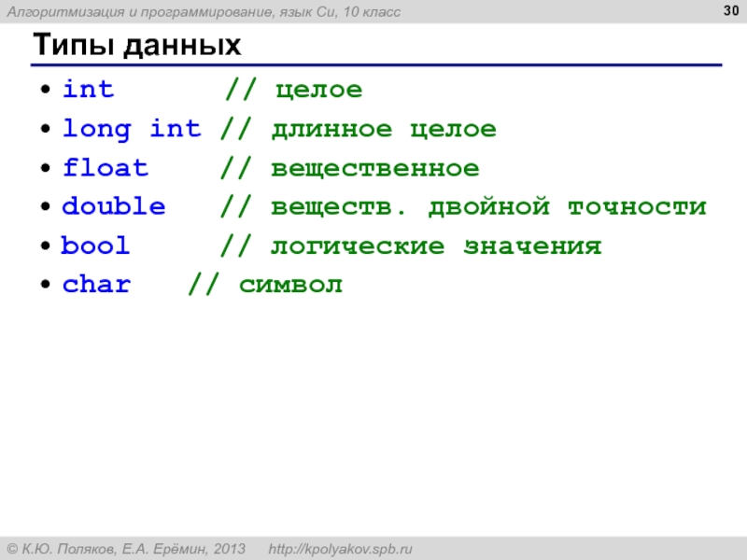Image resolution: width=747 pixels, height=560 pixels.
Task: Click the 'double' type keyword
Action: point(114,206)
